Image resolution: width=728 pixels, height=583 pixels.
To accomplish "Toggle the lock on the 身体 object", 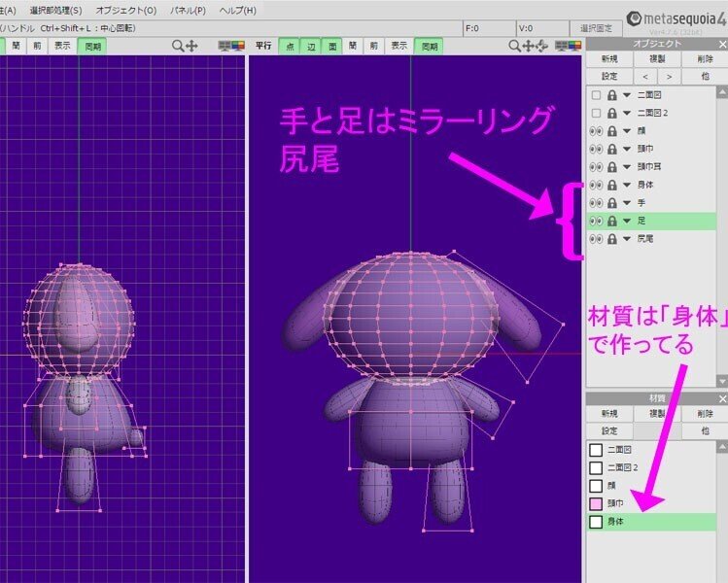I will pos(612,185).
